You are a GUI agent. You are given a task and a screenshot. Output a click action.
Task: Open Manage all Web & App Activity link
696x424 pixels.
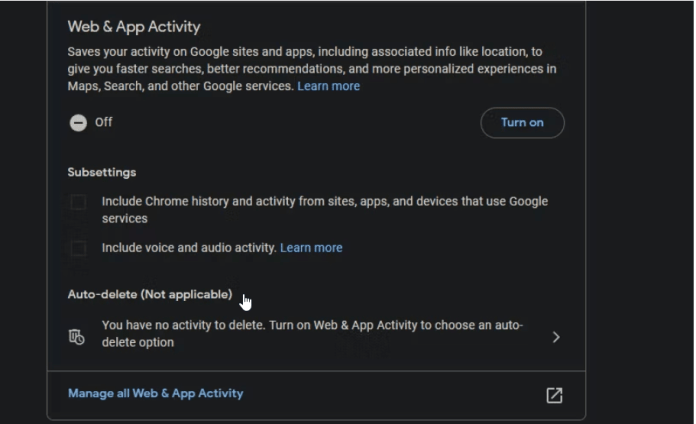click(155, 394)
